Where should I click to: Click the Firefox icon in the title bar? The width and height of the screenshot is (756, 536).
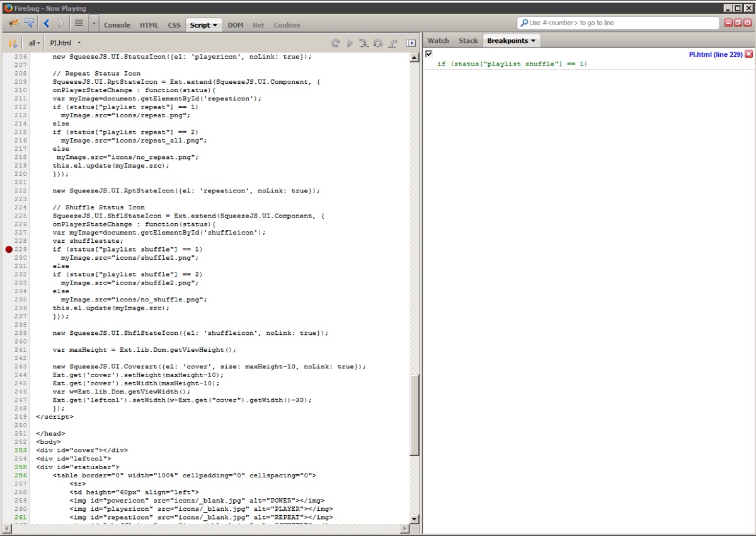7,8
